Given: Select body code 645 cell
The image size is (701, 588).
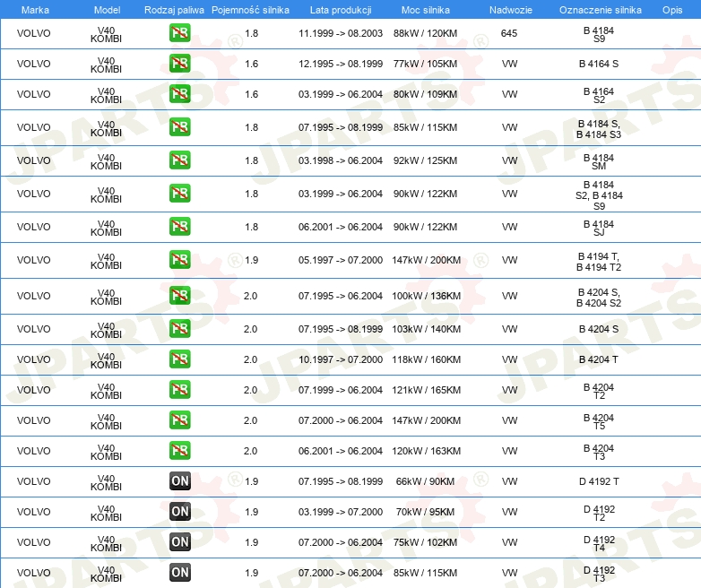Looking at the screenshot, I should [509, 33].
